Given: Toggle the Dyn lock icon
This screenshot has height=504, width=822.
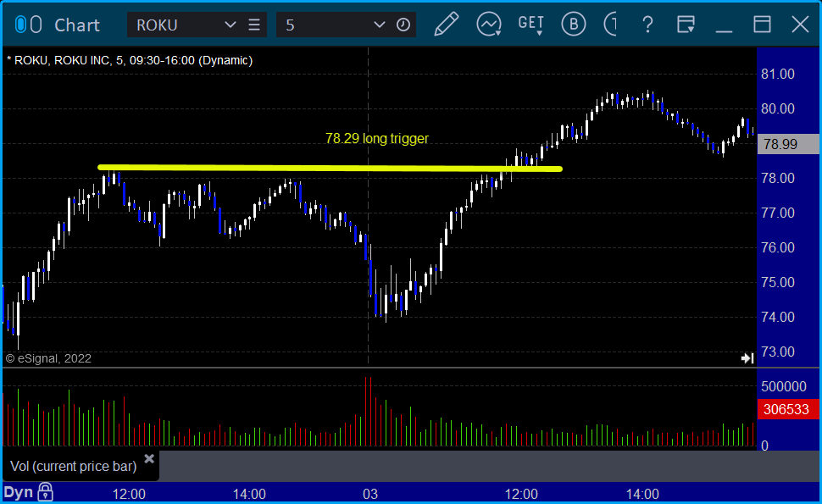Looking at the screenshot, I should click(46, 491).
